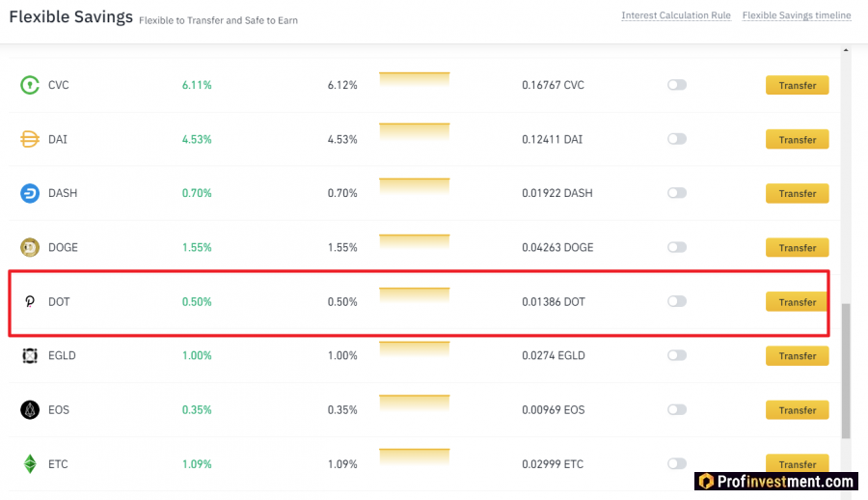
Task: Switch on EOS auto transfer
Action: pyautogui.click(x=676, y=409)
